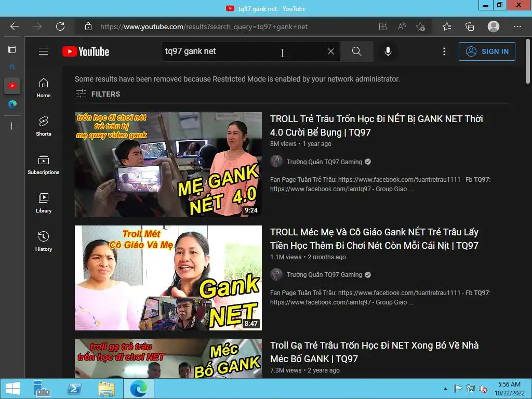This screenshot has width=532, height=399.
Task: Select the YouTube vertical tab
Action: tap(12, 86)
